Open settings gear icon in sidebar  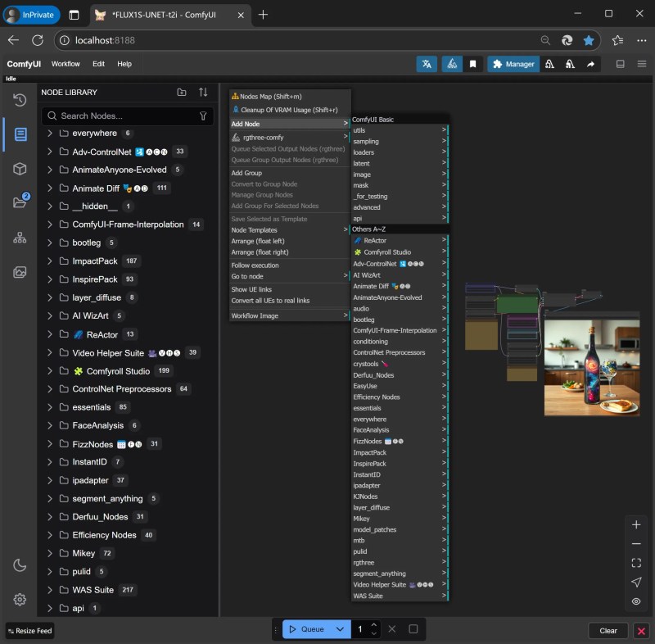tap(20, 600)
